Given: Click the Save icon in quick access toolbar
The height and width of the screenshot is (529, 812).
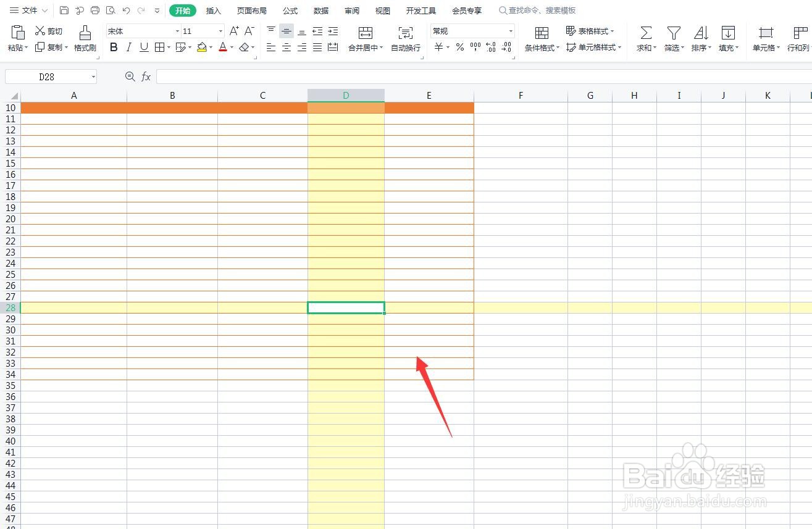Looking at the screenshot, I should [x=64, y=10].
